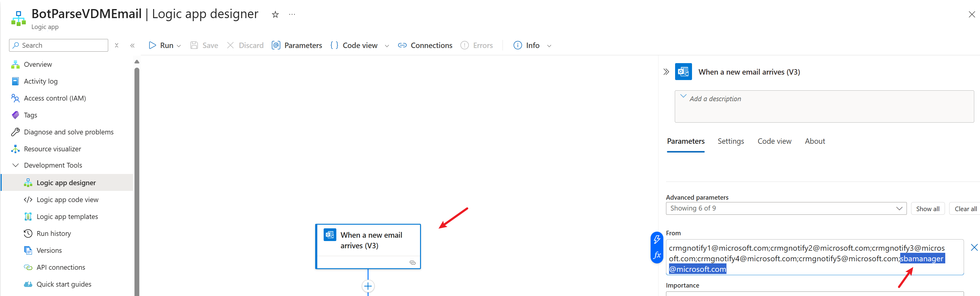The width and height of the screenshot is (980, 296).
Task: Open the Code view toolbar dropdown arrow
Action: click(387, 46)
